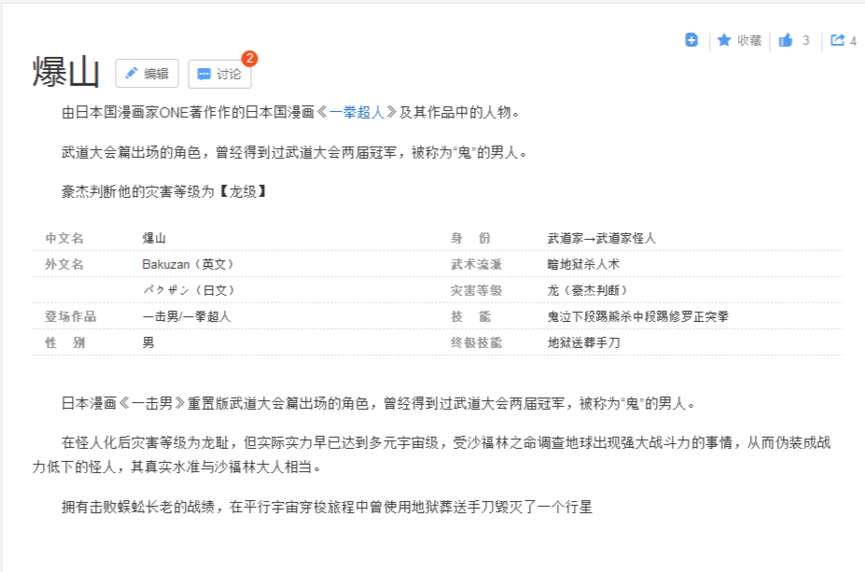Click the summary paragraph starting 武道大会篇出场的角色
Viewport: 865px width, 572px height.
coord(295,152)
